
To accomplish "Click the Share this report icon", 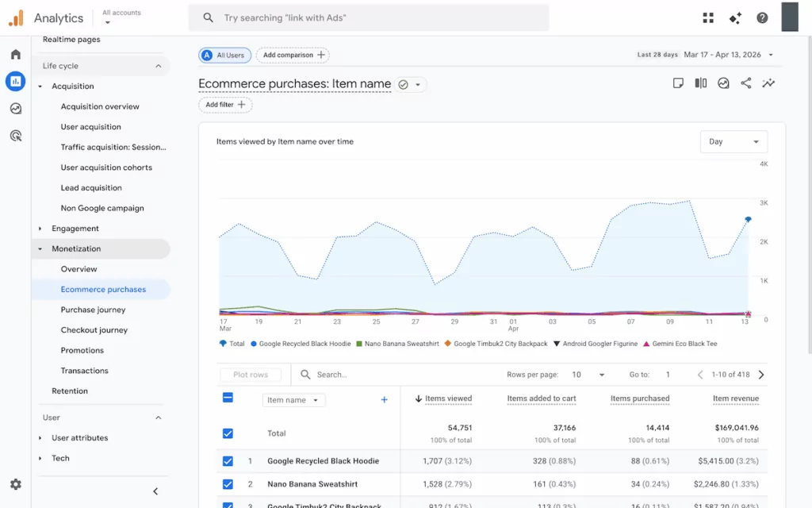I will pyautogui.click(x=745, y=83).
